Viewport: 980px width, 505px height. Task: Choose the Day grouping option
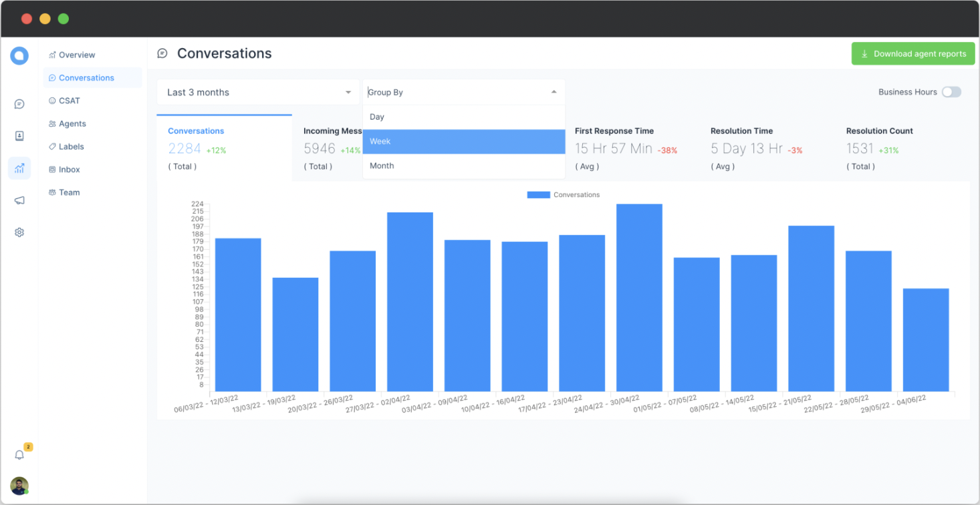[x=464, y=117]
